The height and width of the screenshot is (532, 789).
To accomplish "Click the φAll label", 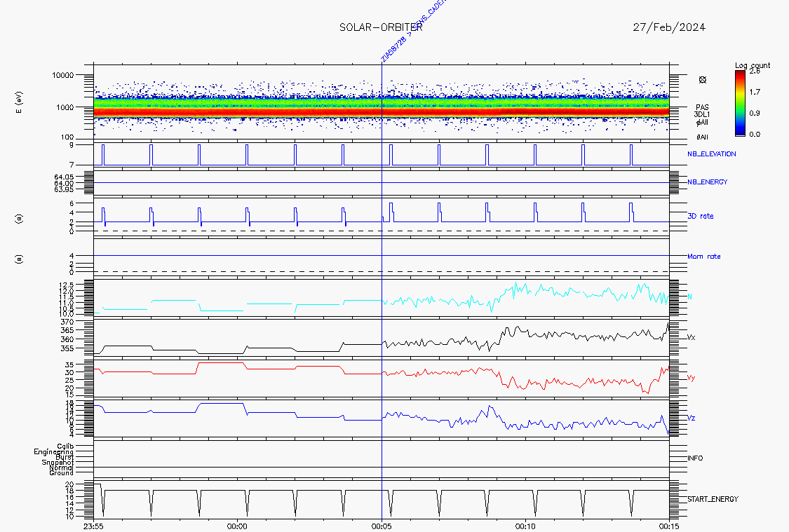I will pyautogui.click(x=702, y=122).
